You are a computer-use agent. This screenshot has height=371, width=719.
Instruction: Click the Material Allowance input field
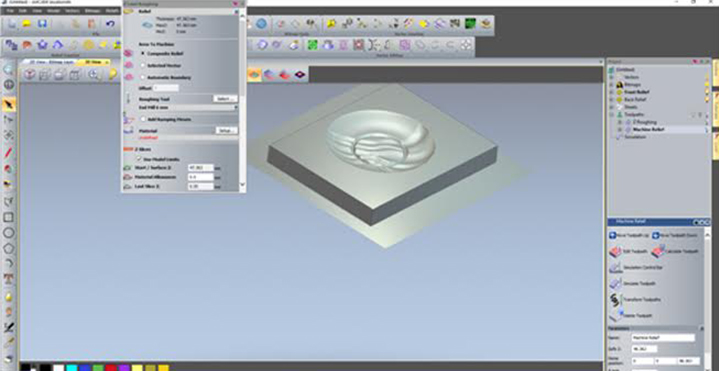[x=200, y=177]
